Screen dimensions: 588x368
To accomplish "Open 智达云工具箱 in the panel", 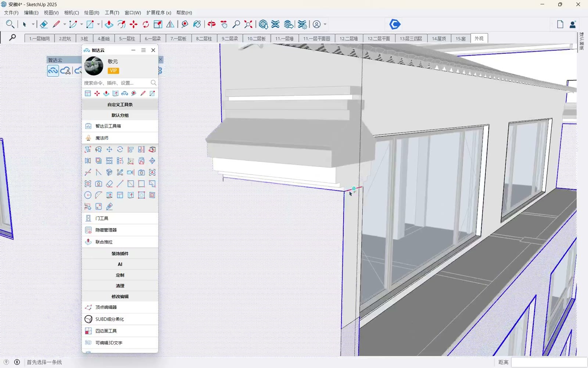I will (120, 126).
